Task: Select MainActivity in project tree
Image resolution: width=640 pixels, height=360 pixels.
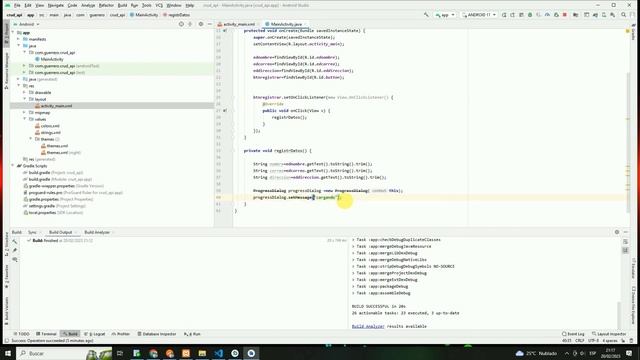Action: pos(52,59)
